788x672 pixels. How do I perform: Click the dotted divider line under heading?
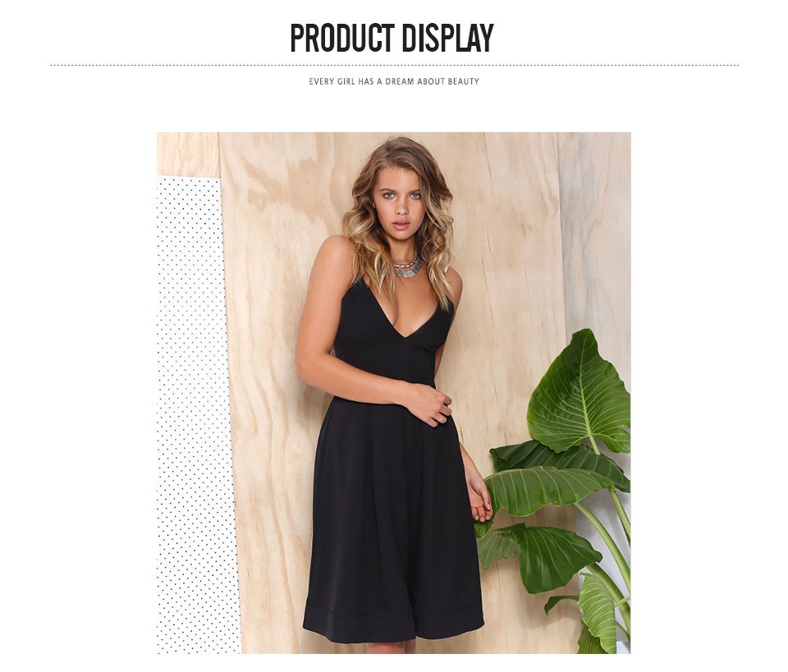[394, 66]
